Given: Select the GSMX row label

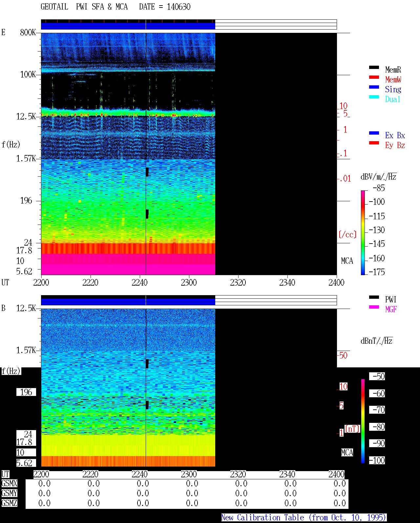Looking at the screenshot, I should [x=9, y=484].
